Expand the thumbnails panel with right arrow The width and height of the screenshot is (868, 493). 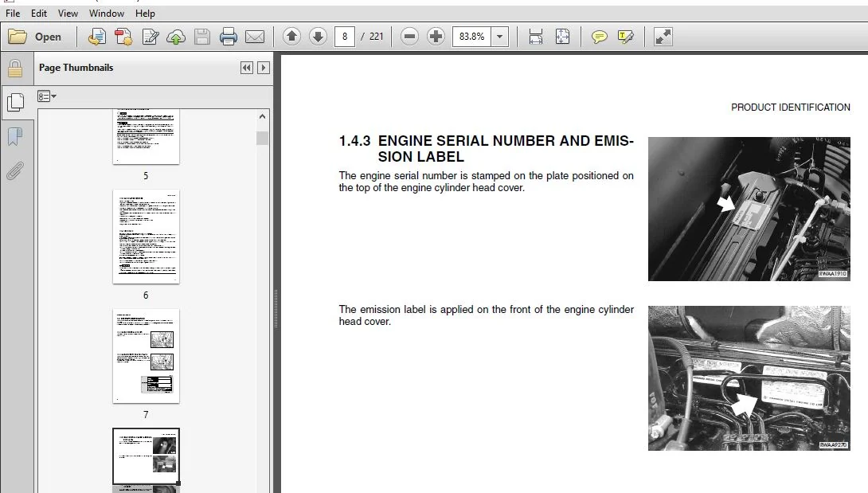click(x=264, y=68)
